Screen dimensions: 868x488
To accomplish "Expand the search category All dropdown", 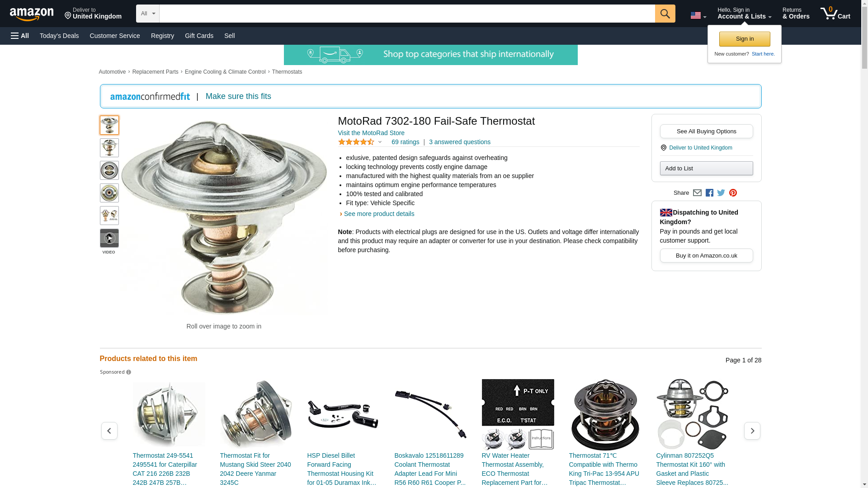I will (x=148, y=14).
